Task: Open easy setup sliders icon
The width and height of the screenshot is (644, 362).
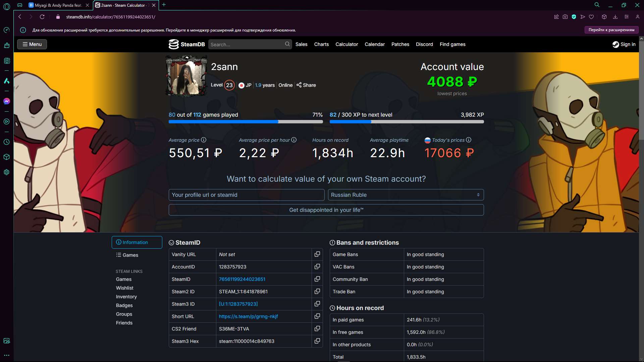Action: click(x=626, y=17)
